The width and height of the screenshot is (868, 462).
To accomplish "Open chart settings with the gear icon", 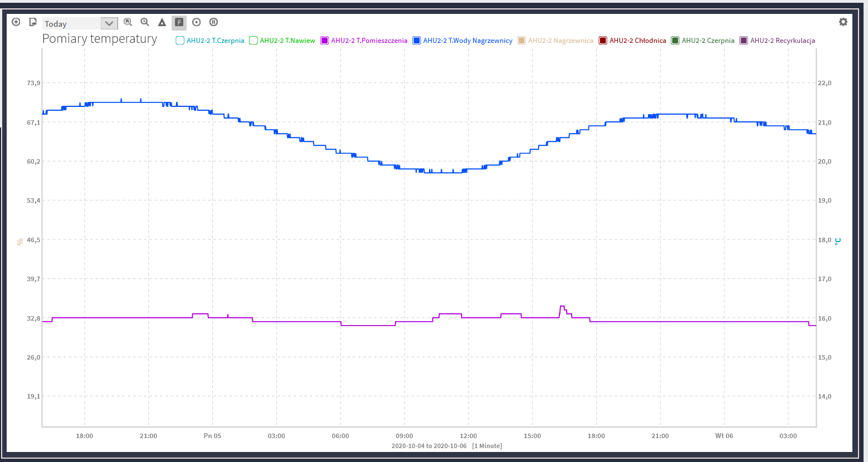I will [843, 22].
